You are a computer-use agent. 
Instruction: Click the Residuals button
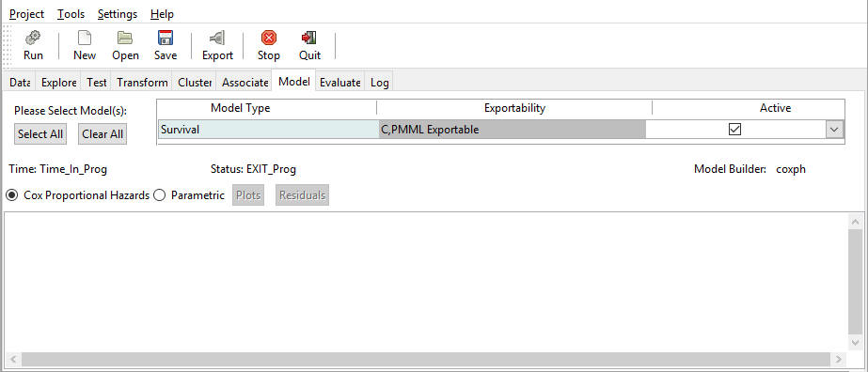point(302,195)
